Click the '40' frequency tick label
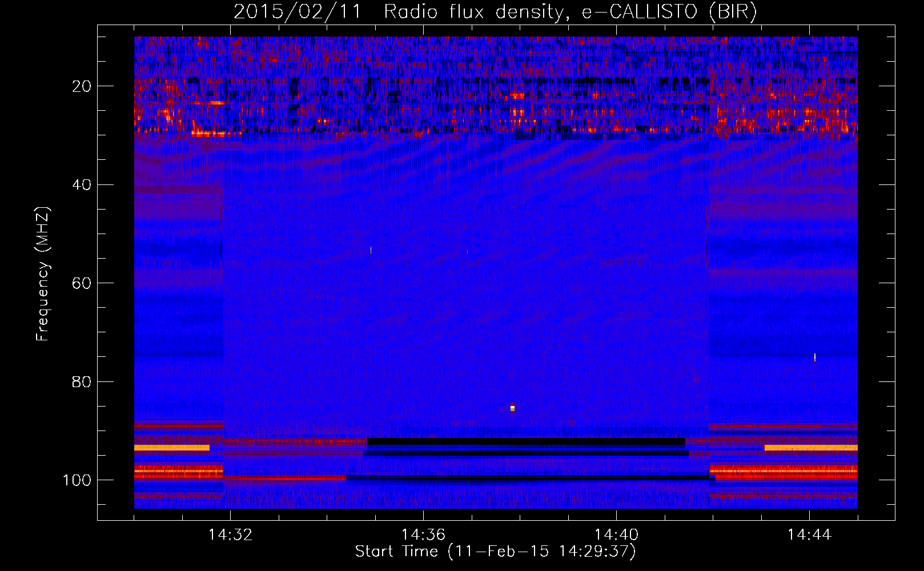The image size is (924, 571). pyautogui.click(x=82, y=185)
